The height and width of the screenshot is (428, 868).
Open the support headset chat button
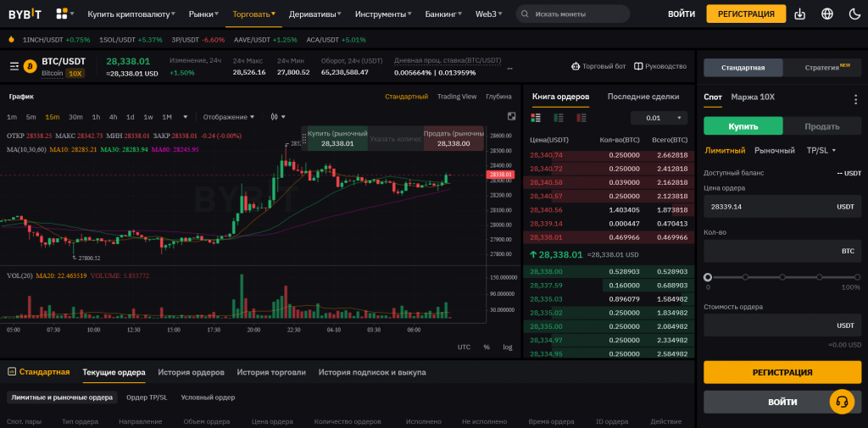pos(842,402)
